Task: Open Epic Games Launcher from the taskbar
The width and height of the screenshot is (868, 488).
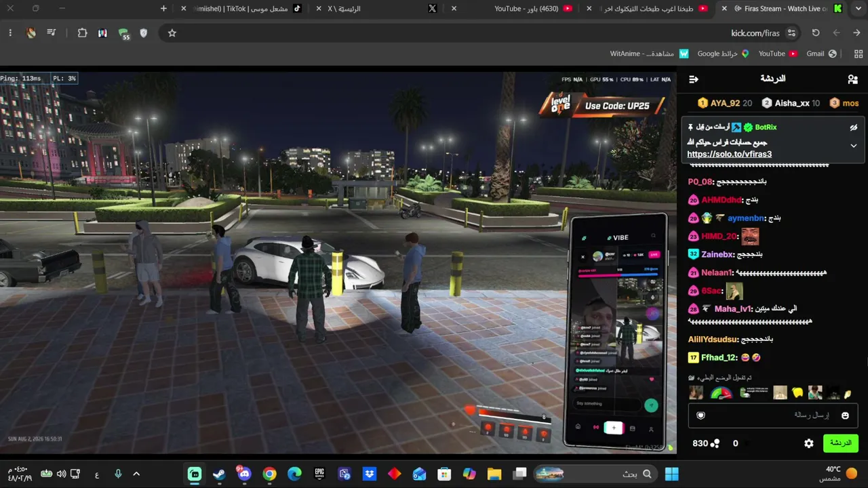Action: 319,474
